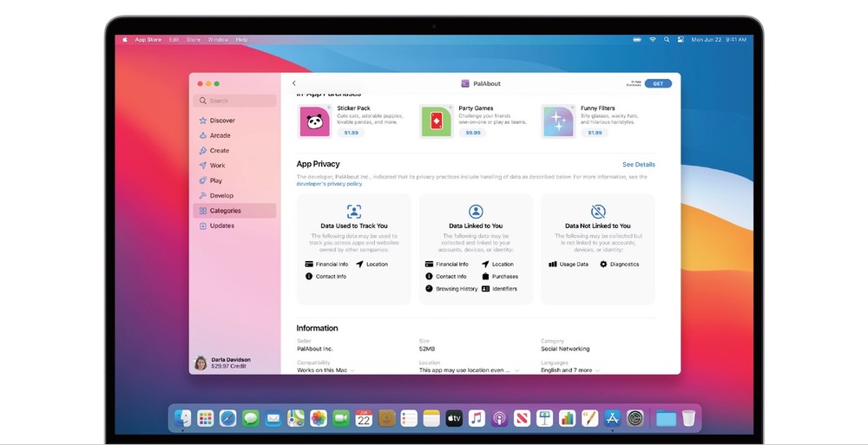Show the Updates section
The width and height of the screenshot is (868, 445).
pos(234,226)
